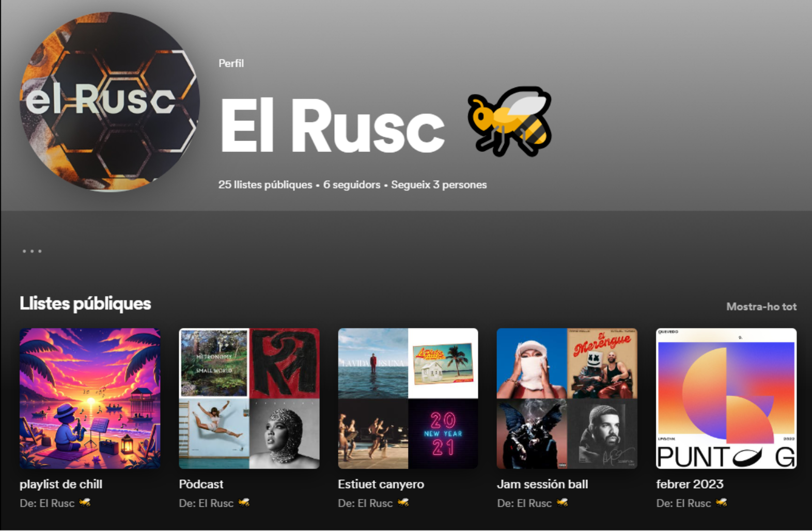Click the Pòdcast playlist title

(x=201, y=484)
